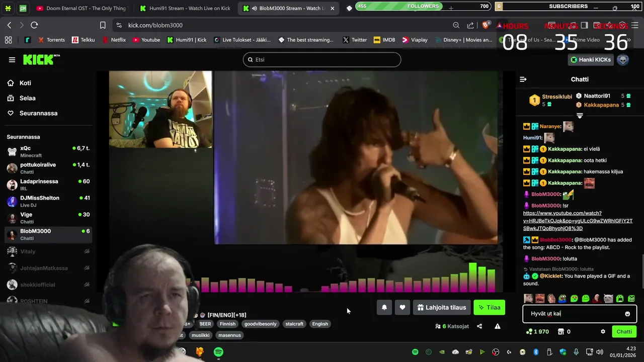Open volume speaker tray icon

pos(600,352)
